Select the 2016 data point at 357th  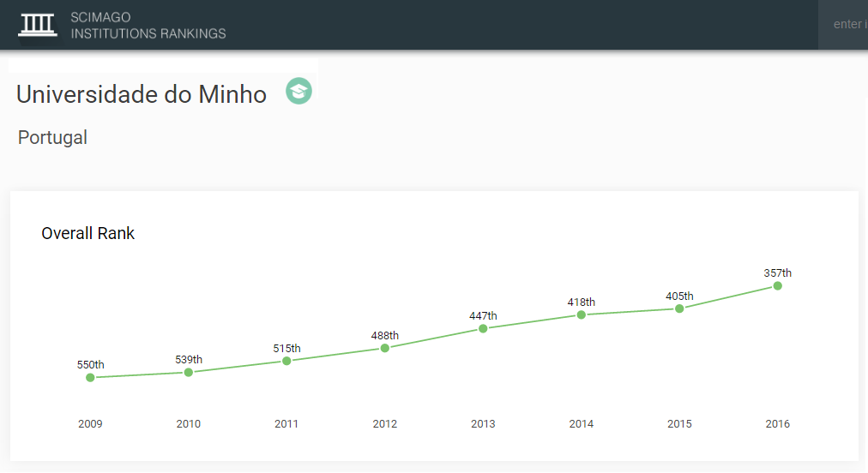coord(778,286)
